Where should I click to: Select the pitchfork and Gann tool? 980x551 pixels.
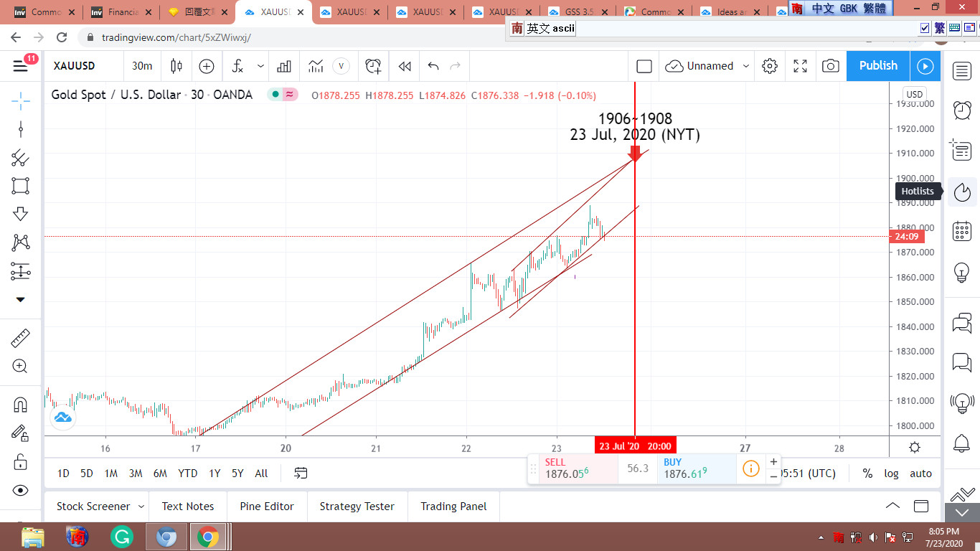(x=21, y=159)
